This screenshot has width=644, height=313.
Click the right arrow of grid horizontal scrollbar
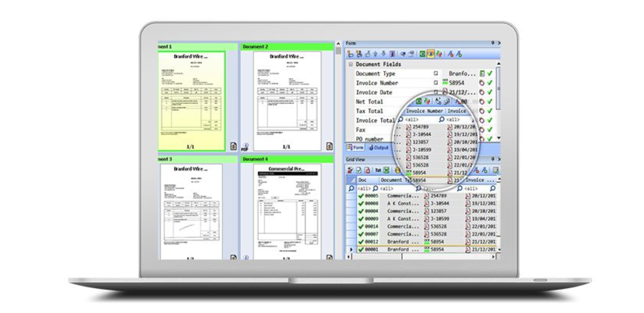[x=494, y=256]
